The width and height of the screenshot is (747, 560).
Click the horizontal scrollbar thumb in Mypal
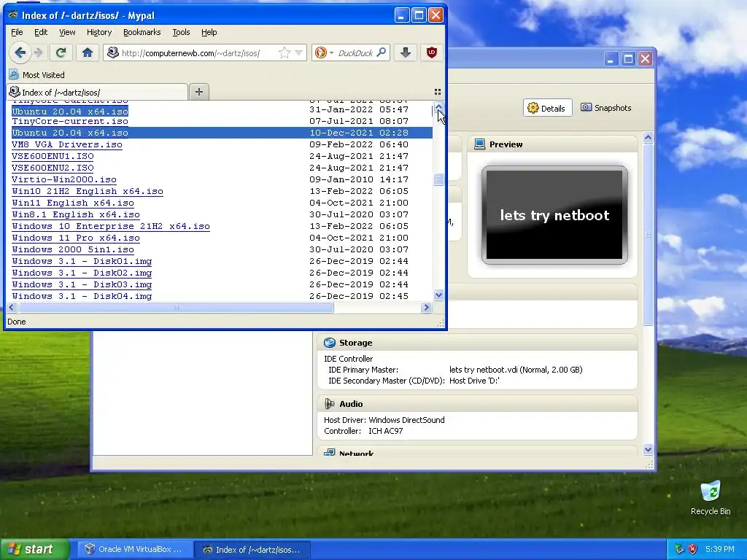[176, 308]
